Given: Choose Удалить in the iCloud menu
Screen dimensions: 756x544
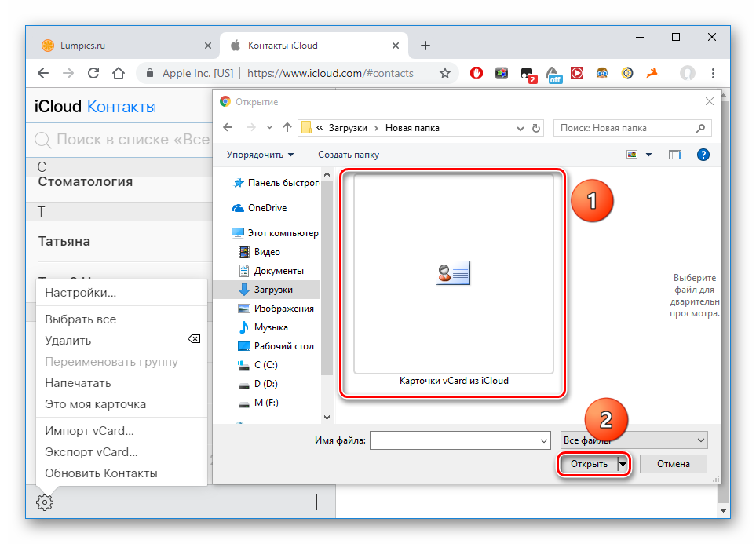Looking at the screenshot, I should coord(122,341).
